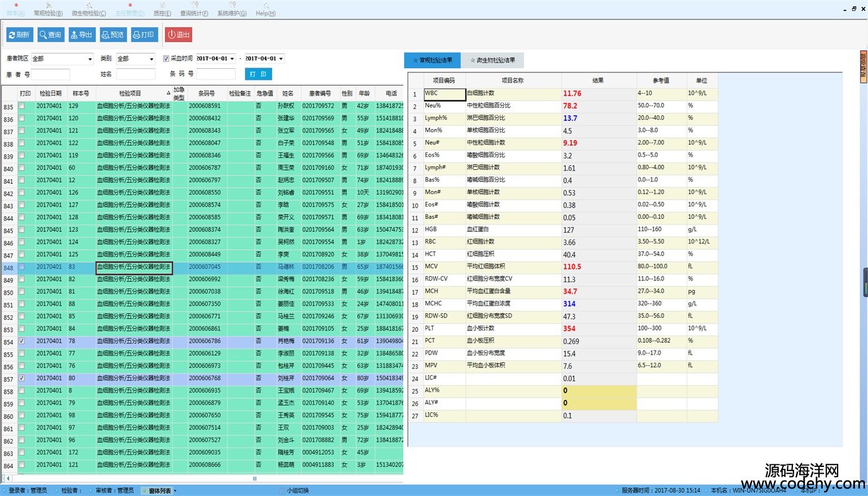The width and height of the screenshot is (868, 496).
Task: Click the orange side panel tab at right edge
Action: coord(863,66)
